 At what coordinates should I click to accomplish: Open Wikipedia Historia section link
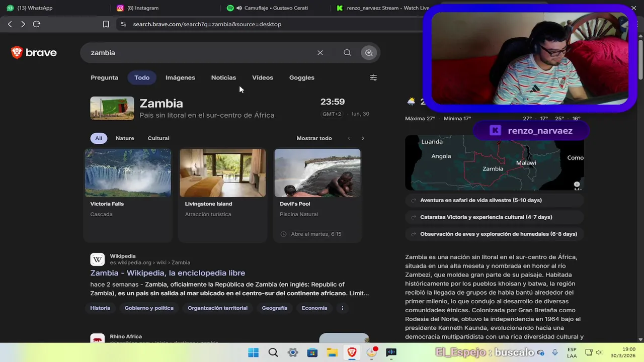click(100, 308)
